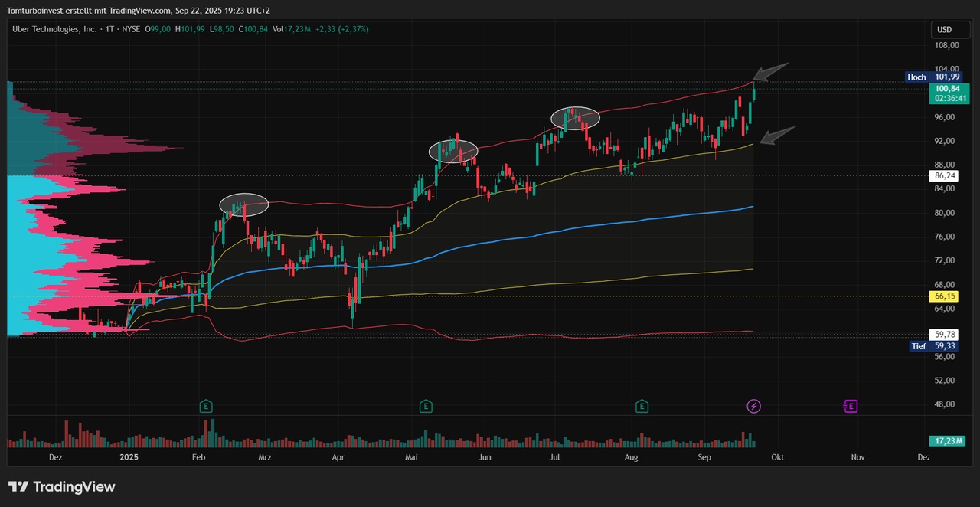Click the 86,24 price level label

click(x=945, y=175)
